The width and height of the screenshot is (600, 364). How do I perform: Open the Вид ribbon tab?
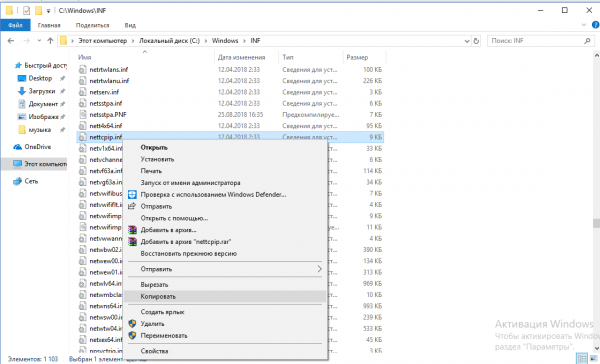pyautogui.click(x=130, y=25)
